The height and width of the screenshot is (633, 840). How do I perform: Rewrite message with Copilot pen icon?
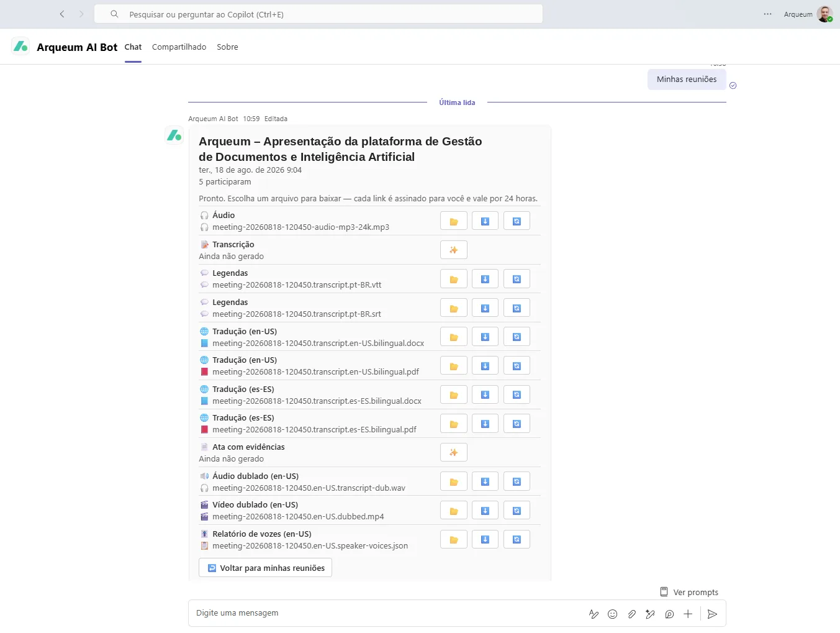650,614
